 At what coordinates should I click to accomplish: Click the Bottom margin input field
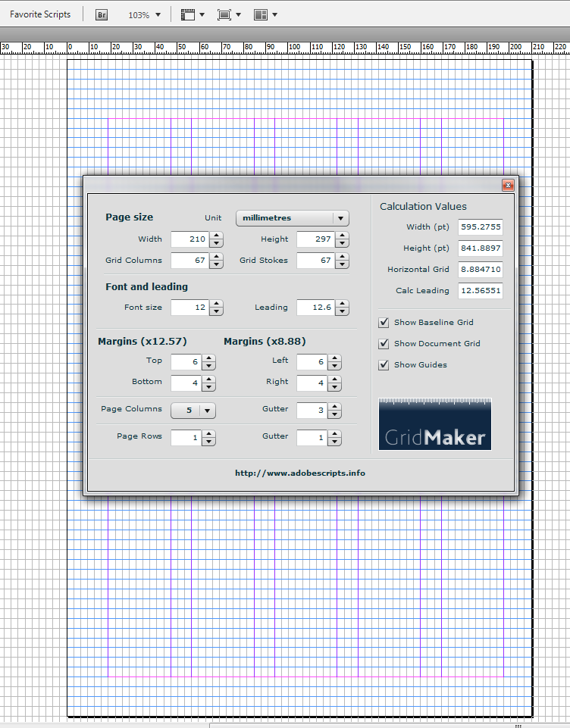pos(186,383)
